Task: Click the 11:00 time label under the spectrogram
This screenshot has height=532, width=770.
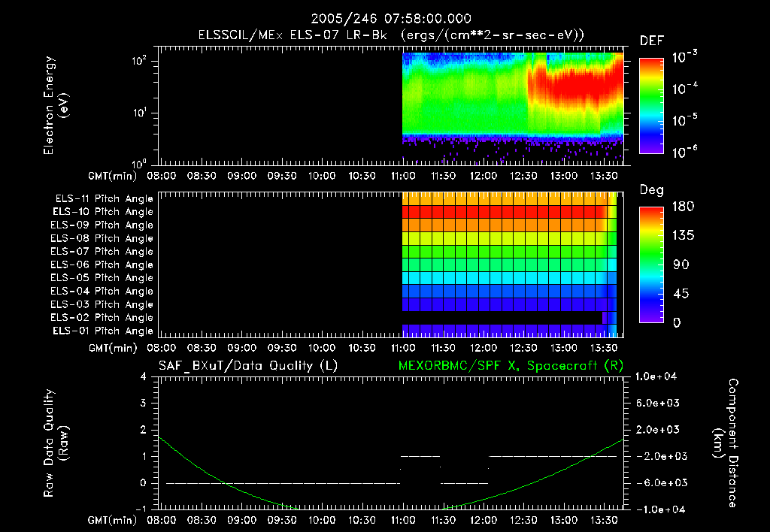Action: coord(403,176)
